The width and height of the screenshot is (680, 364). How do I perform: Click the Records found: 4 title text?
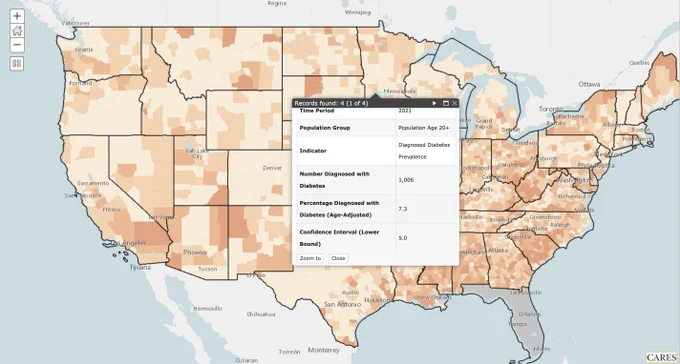click(331, 103)
